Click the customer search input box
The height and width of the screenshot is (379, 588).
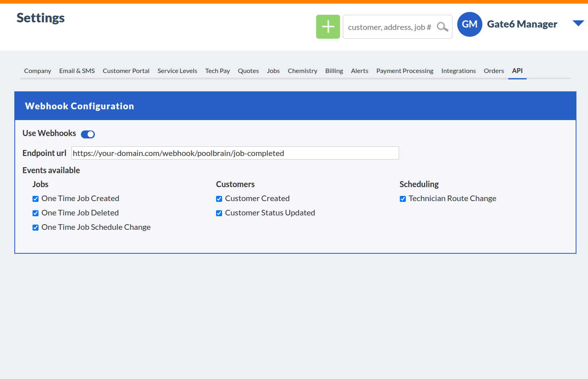[389, 27]
